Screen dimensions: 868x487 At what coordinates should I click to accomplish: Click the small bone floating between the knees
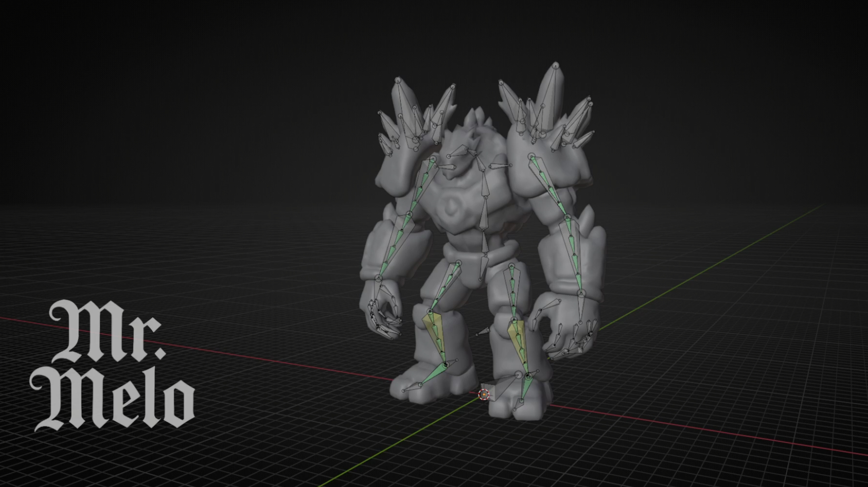[483, 331]
